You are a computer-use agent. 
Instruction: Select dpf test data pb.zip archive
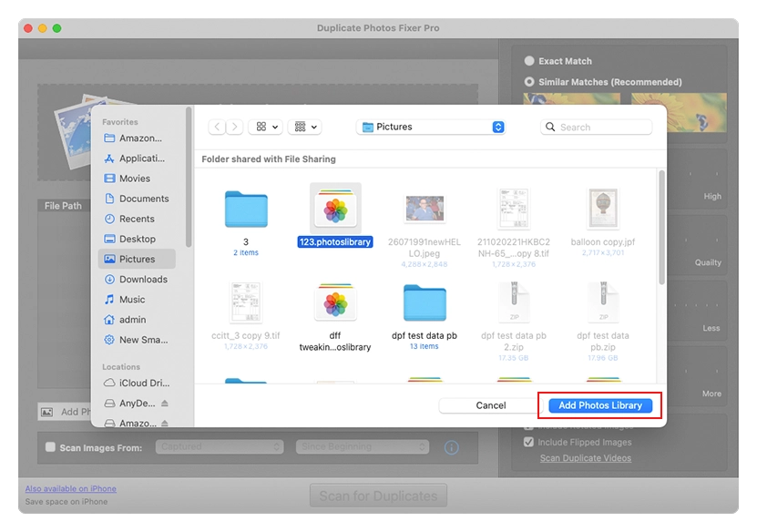tap(603, 302)
